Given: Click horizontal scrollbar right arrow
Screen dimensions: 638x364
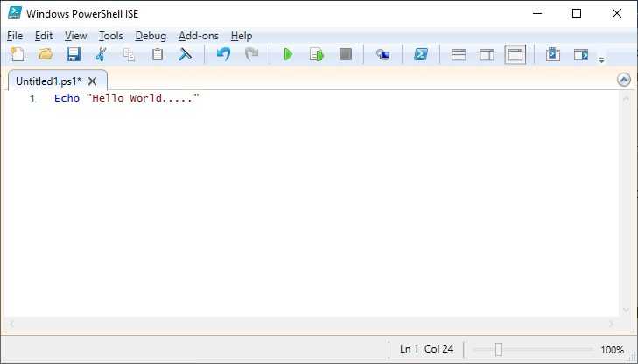Looking at the screenshot, I should point(611,324).
